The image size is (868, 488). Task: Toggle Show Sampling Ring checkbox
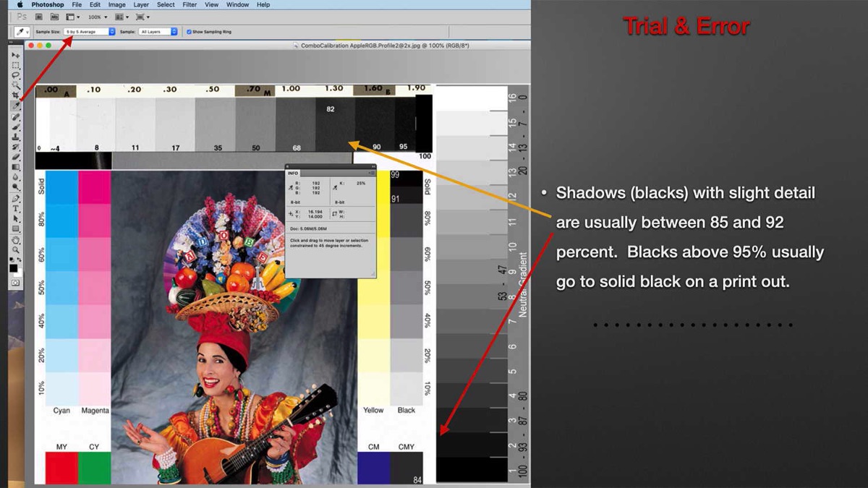click(189, 32)
